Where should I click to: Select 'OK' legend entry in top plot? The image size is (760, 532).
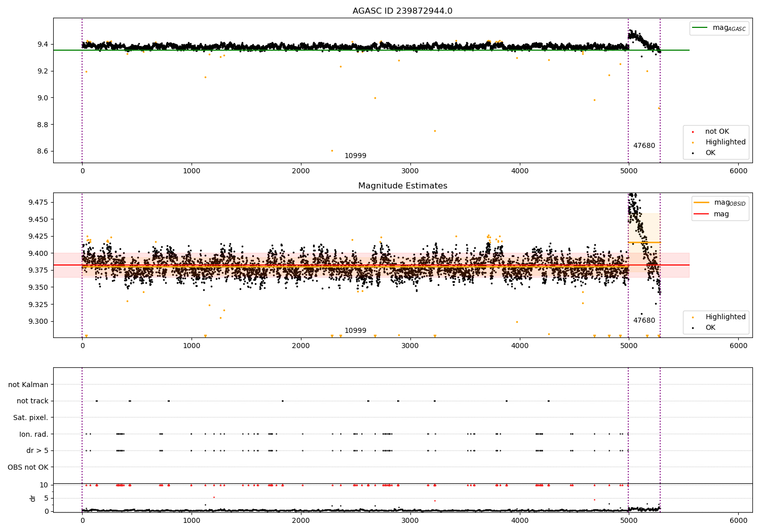710,153
